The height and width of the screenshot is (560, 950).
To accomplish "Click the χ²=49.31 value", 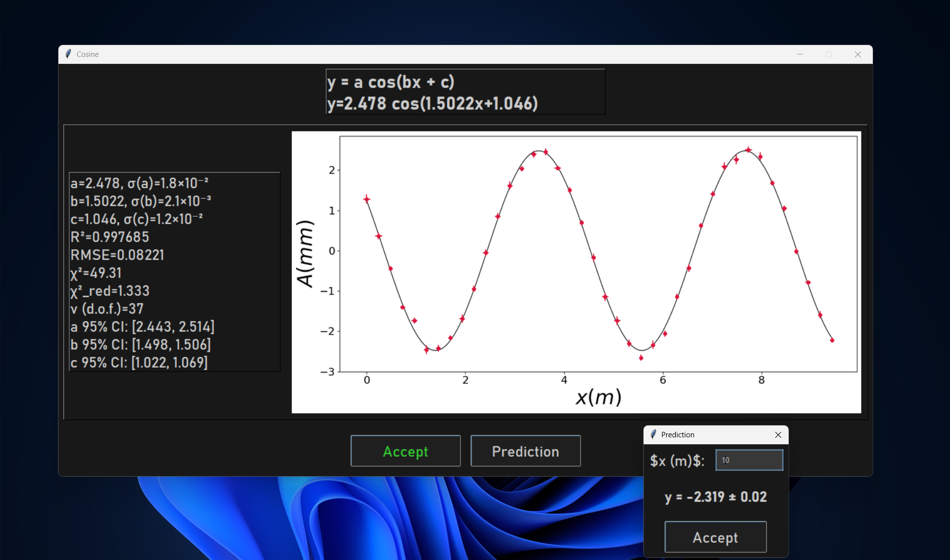I will coord(96,273).
